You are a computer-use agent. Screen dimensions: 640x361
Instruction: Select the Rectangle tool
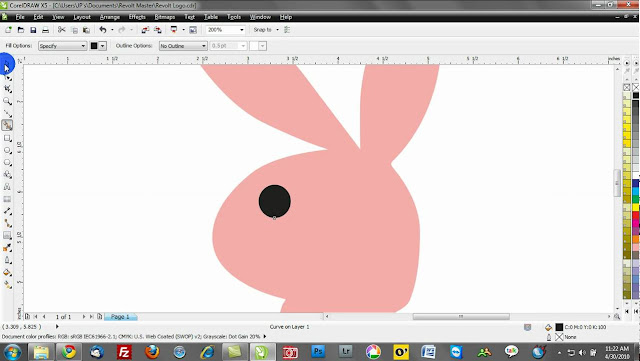[x=7, y=138]
